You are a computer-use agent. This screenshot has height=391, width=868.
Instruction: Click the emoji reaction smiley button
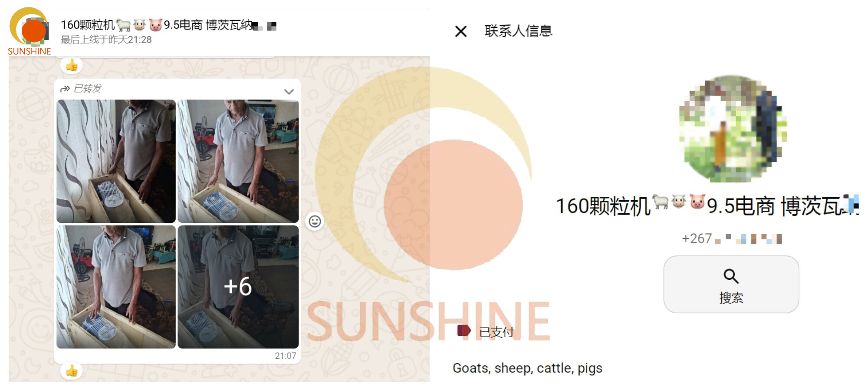tap(315, 222)
